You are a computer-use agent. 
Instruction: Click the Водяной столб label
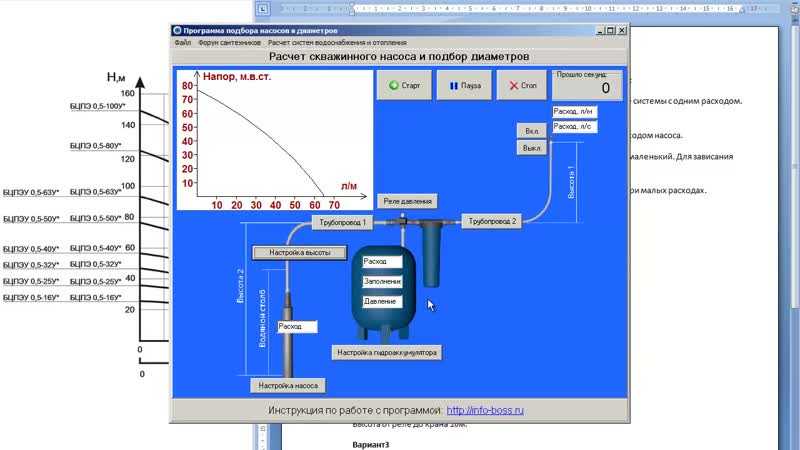(262, 319)
